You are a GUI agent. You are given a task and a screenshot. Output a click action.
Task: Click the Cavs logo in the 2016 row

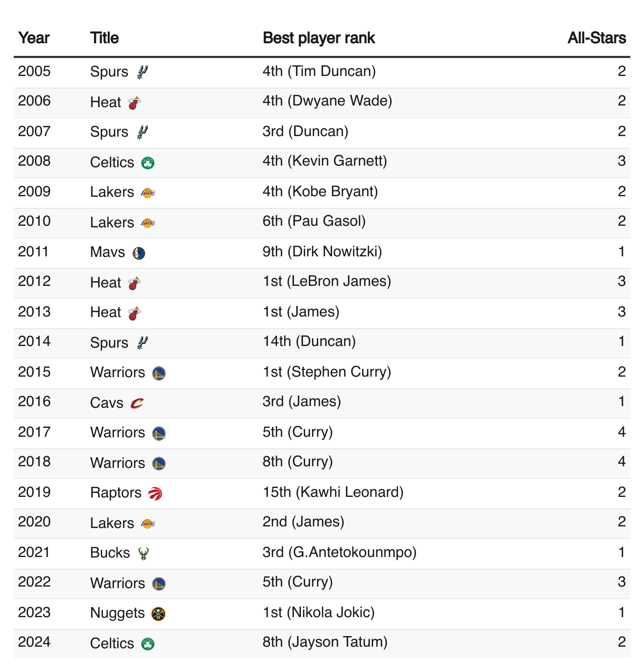tap(137, 404)
